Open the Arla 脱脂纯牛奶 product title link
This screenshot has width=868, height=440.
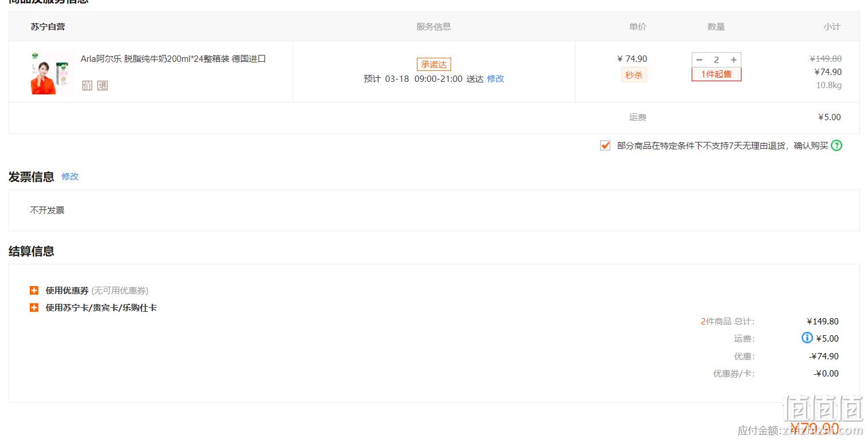tap(173, 59)
